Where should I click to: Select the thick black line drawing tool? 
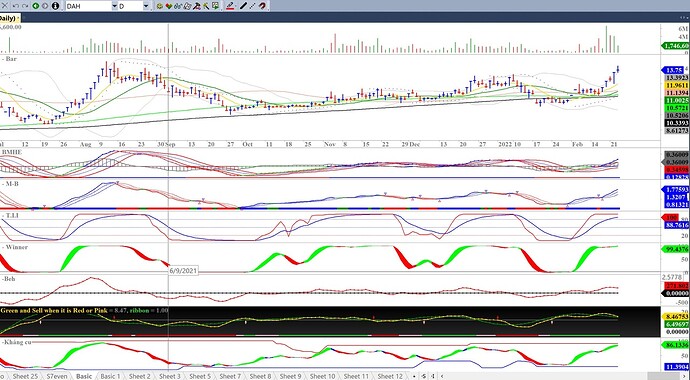pyautogui.click(x=243, y=6)
